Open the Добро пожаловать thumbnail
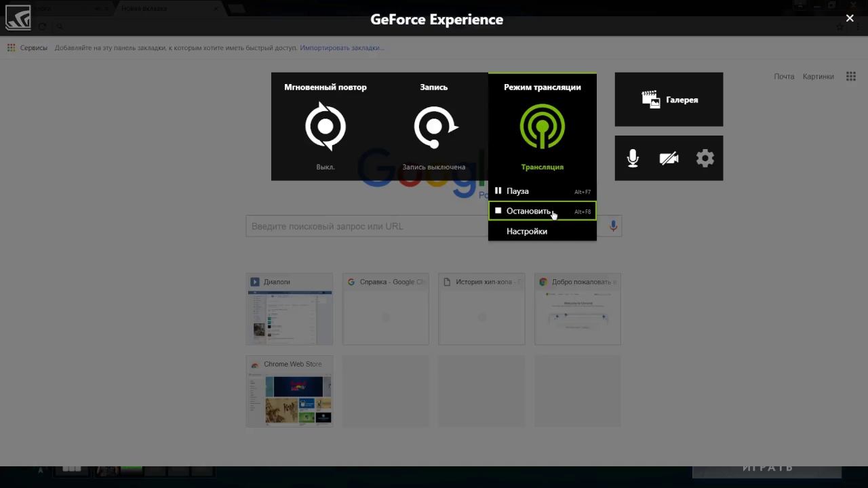This screenshot has width=868, height=488. pyautogui.click(x=578, y=309)
